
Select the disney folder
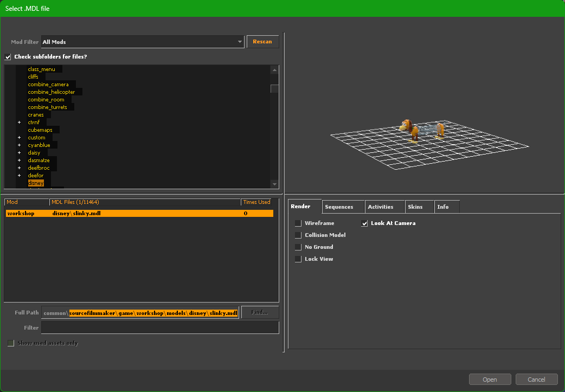pos(36,183)
